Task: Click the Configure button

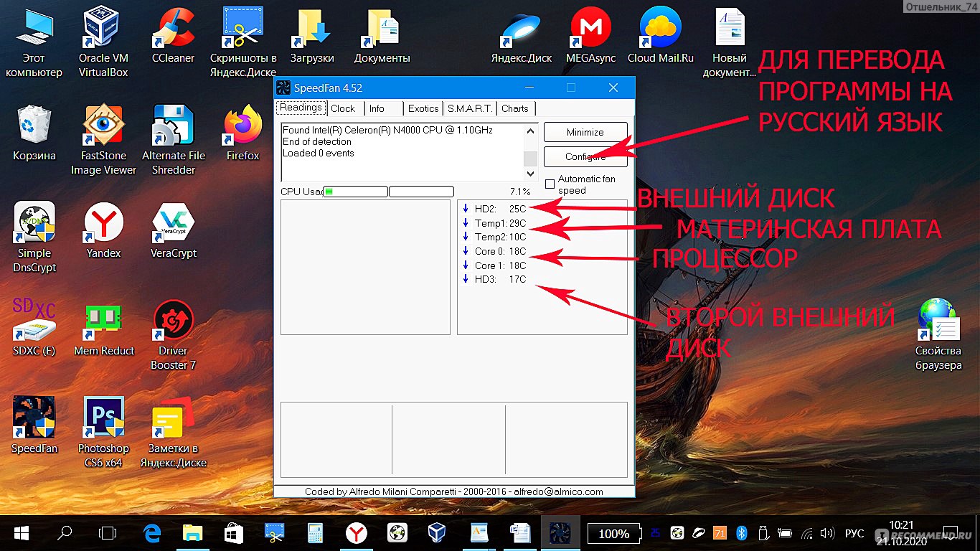Action: point(585,156)
